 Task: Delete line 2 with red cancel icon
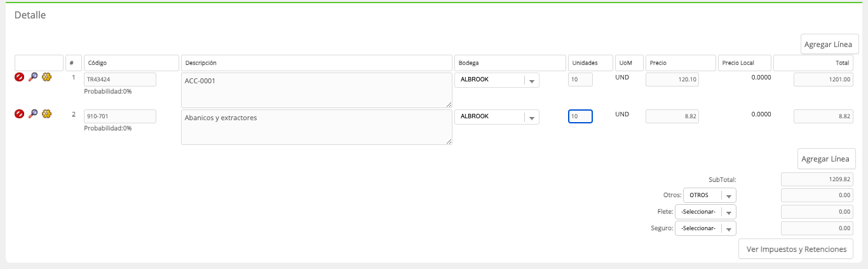19,114
